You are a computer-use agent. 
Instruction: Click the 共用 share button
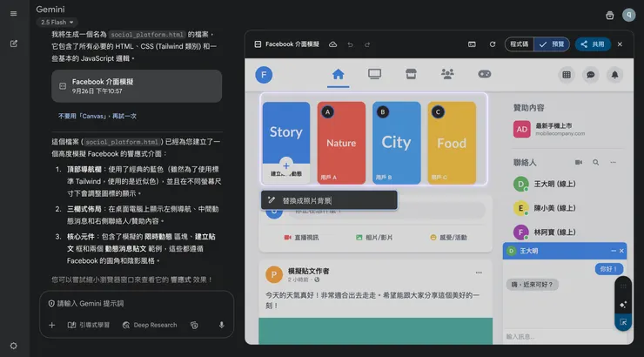point(593,44)
